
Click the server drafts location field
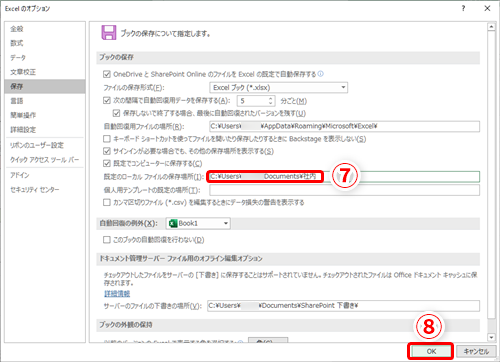pyautogui.click(x=343, y=306)
